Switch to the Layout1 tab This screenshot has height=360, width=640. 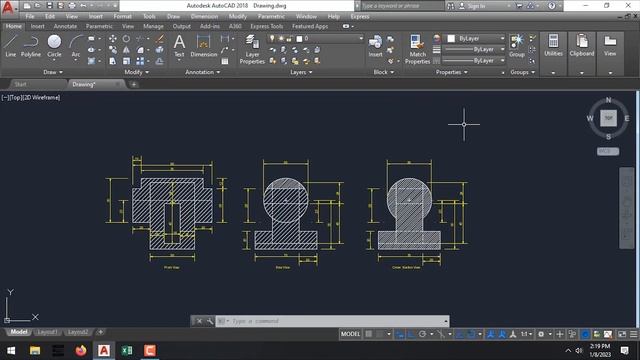coord(47,332)
